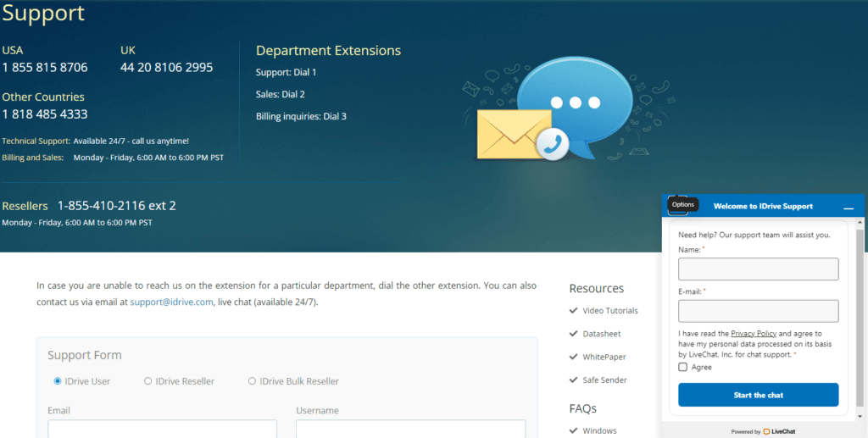Click the 'Welcome to IDrive Support' chat title
Image resolution: width=868 pixels, height=438 pixels.
coord(763,206)
